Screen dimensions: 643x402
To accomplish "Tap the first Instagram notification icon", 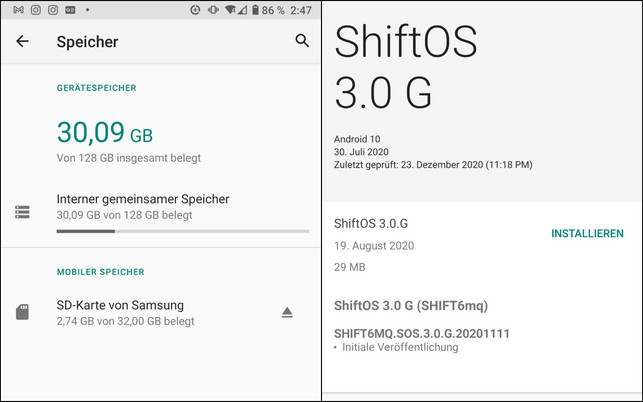I will click(x=36, y=10).
